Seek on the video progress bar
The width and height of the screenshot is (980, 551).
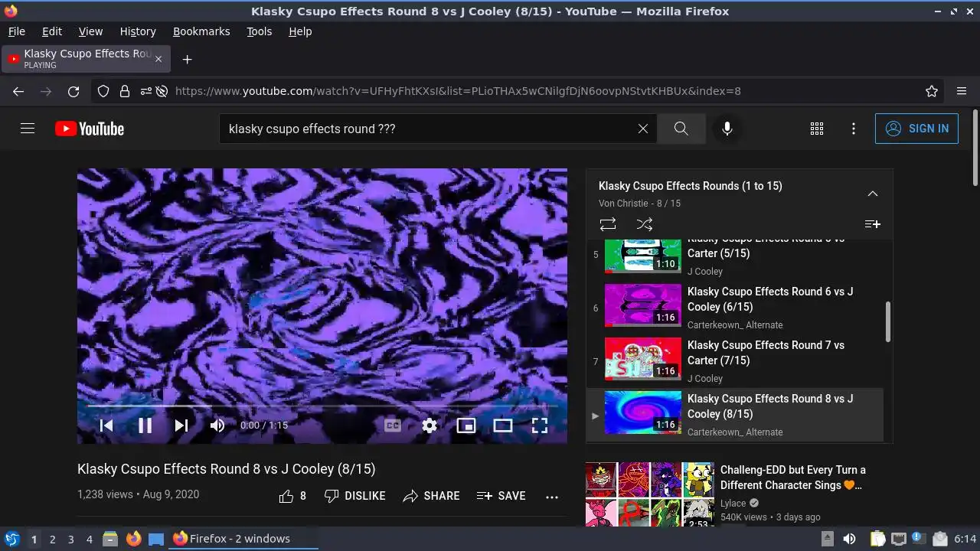click(x=322, y=406)
